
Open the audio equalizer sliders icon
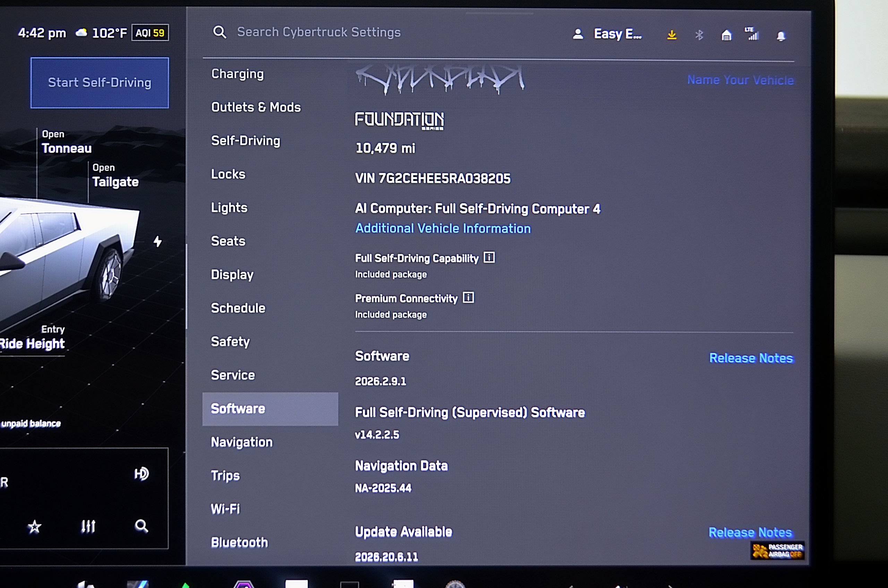click(x=88, y=527)
